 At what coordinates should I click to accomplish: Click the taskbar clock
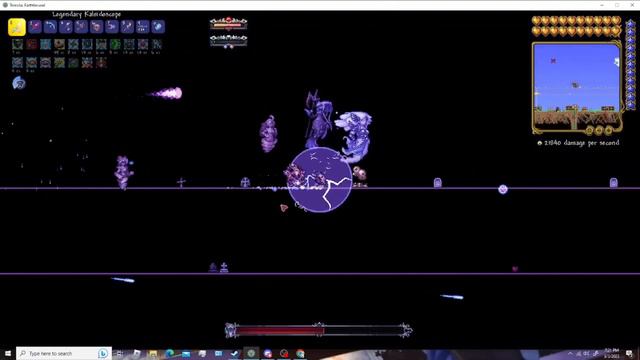pos(611,353)
